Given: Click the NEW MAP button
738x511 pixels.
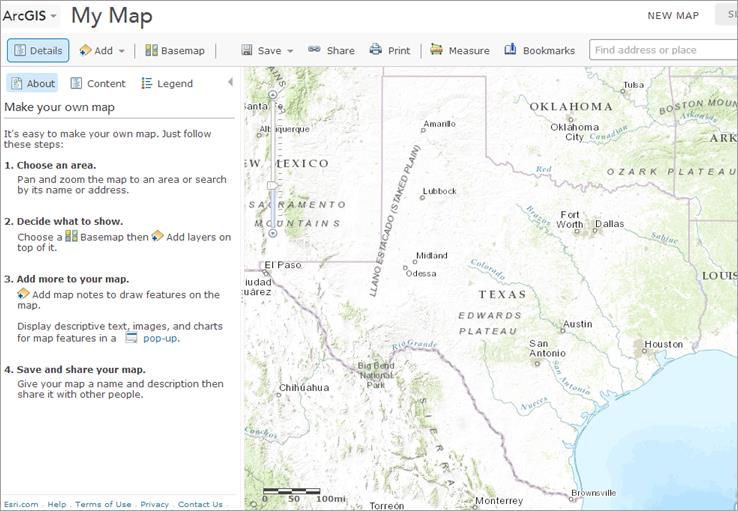Looking at the screenshot, I should click(673, 16).
